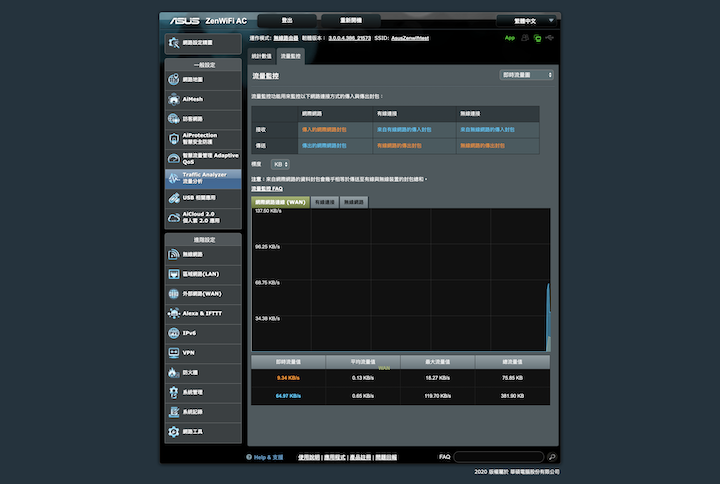Open AiMesh from the sidebar
720x484 pixels.
[x=203, y=99]
